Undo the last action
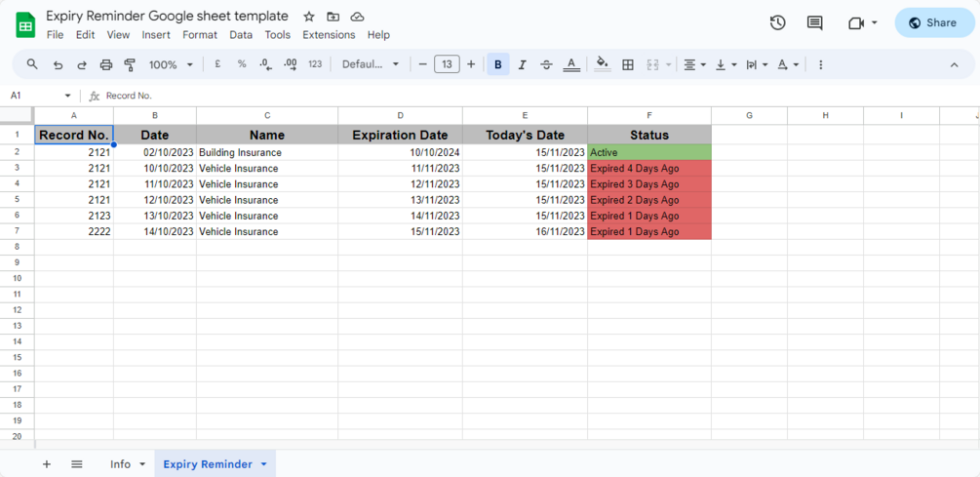 coord(59,64)
